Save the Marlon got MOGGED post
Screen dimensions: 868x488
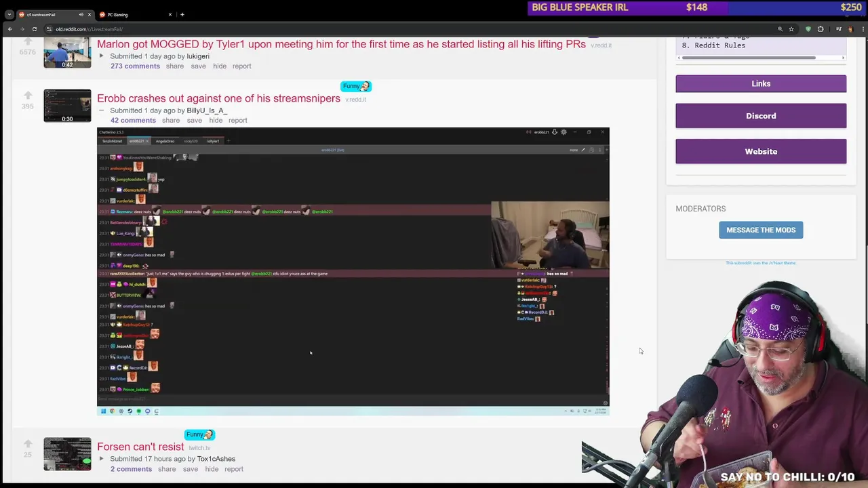pos(198,66)
